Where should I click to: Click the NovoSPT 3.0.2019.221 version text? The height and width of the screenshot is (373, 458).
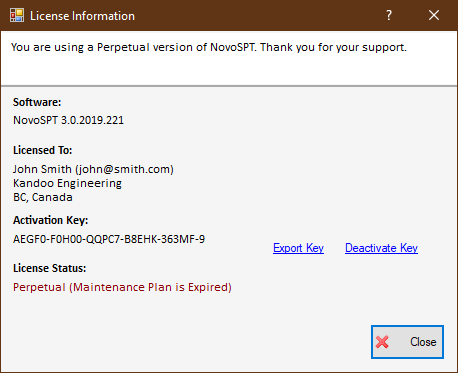[68, 120]
